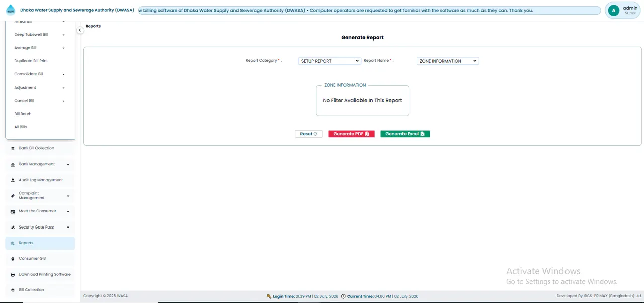Expand the Security Gate Pass submenu arrow

pos(68,228)
